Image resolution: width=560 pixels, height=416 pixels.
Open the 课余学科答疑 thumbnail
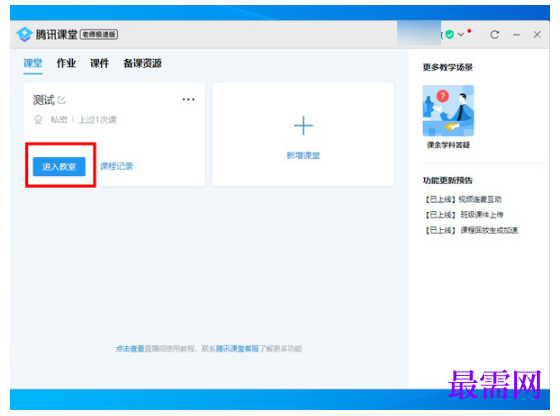448,111
